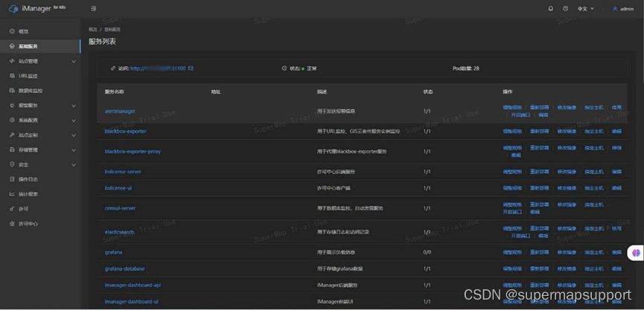
Task: Expand the 报警服务 menu chevron
Action: tap(74, 106)
